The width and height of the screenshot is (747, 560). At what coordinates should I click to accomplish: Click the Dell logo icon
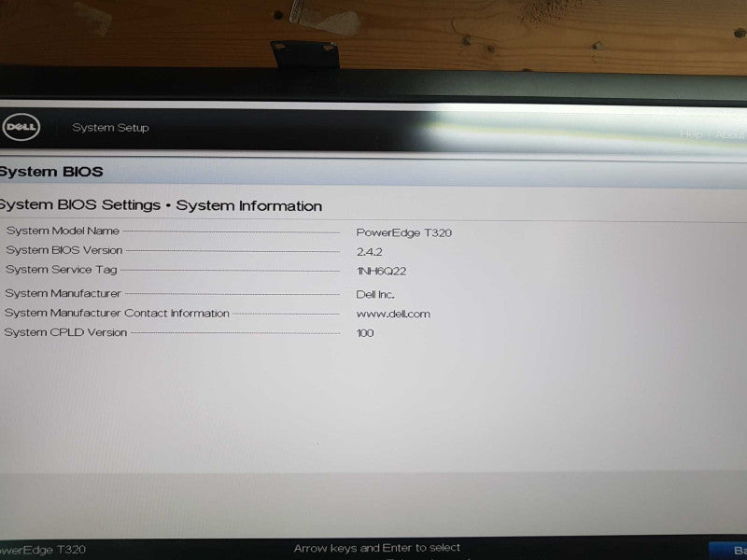coord(21,127)
